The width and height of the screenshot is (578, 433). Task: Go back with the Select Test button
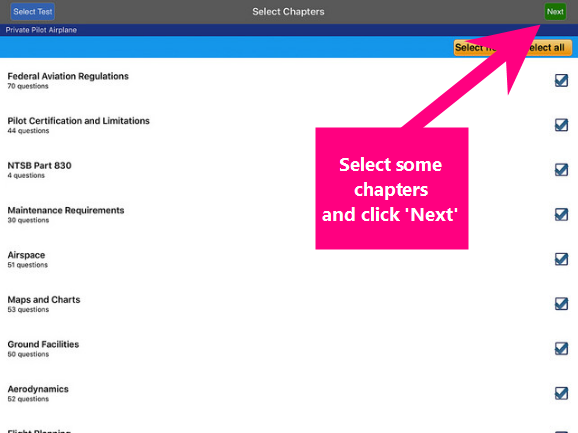coord(33,12)
